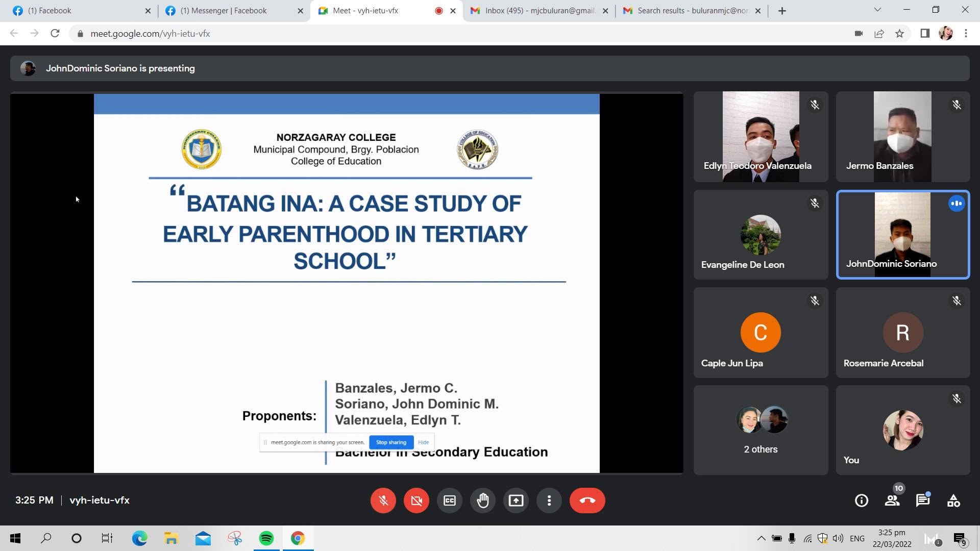The height and width of the screenshot is (551, 980).
Task: Show everyone participants panel
Action: tap(892, 500)
